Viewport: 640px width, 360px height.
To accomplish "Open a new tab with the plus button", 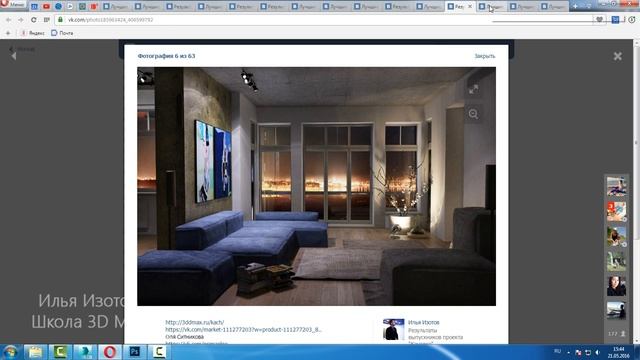I will [x=575, y=7].
